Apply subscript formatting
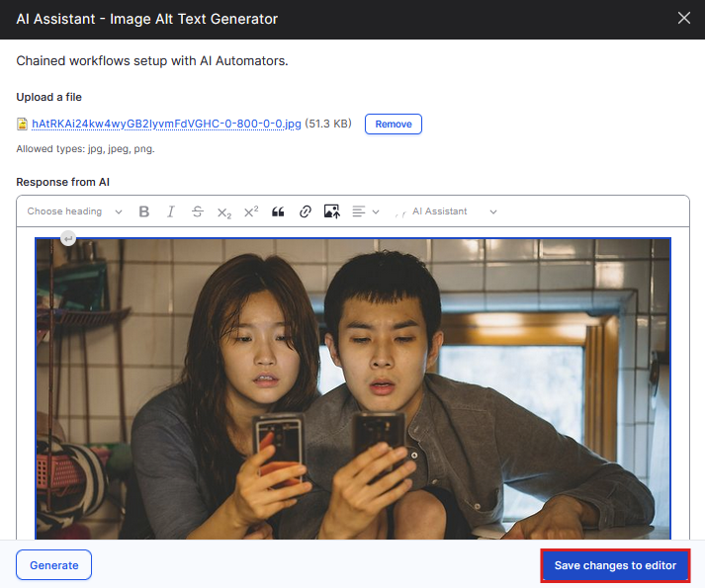The height and width of the screenshot is (588, 705). click(223, 211)
